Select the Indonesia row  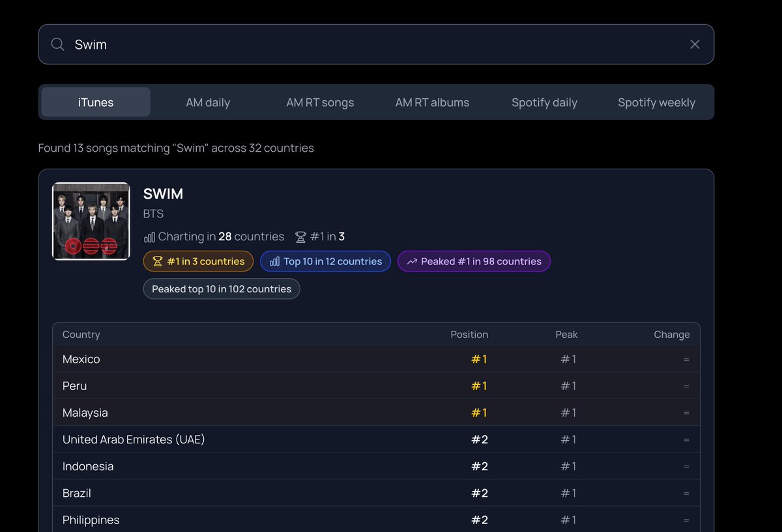[x=376, y=466]
